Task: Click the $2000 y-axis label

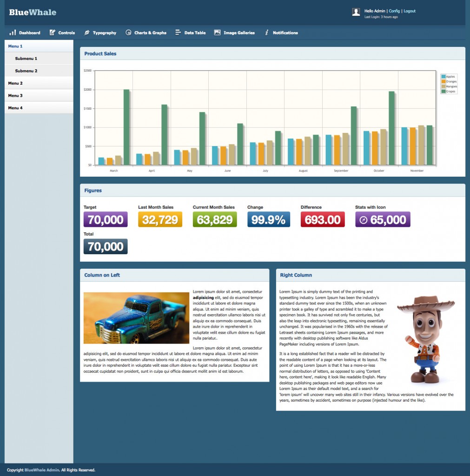Action: point(87,90)
